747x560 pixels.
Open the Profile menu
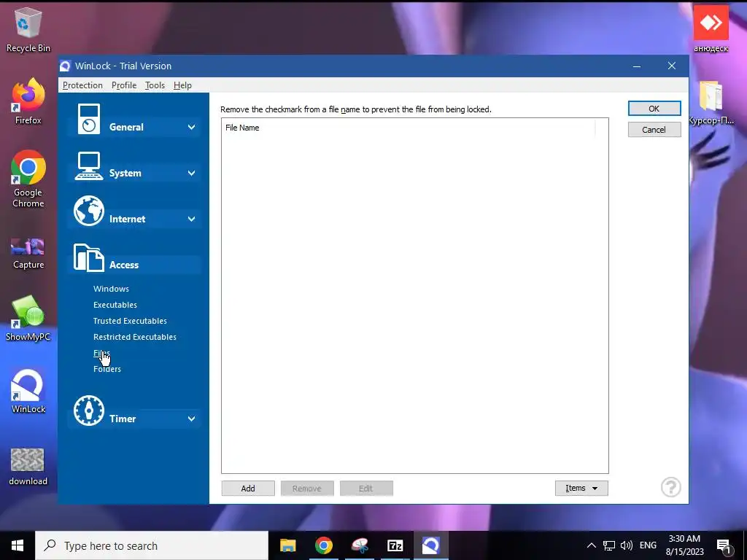124,85
